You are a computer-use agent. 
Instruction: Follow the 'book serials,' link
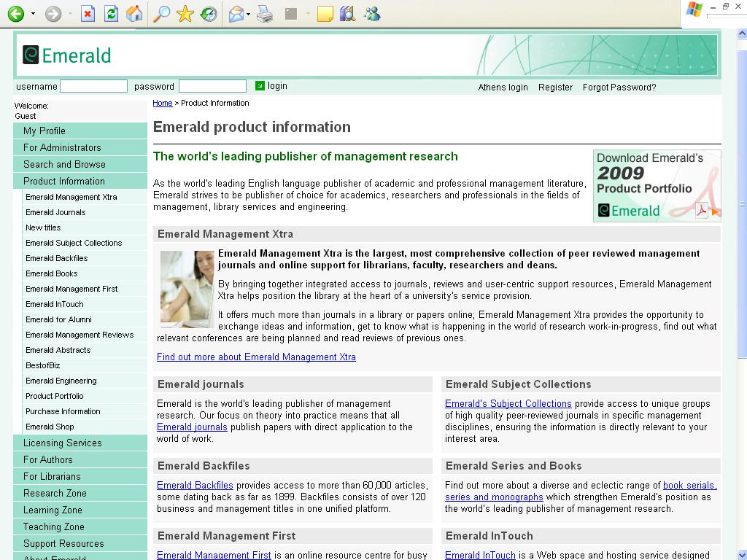pyautogui.click(x=690, y=485)
